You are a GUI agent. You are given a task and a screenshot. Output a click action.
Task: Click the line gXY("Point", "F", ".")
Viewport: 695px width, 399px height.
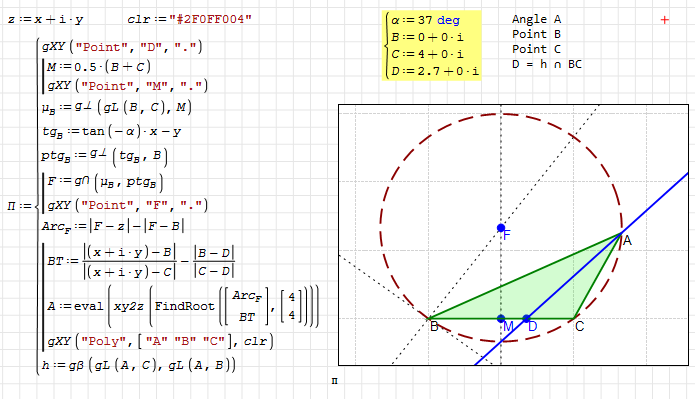click(128, 205)
